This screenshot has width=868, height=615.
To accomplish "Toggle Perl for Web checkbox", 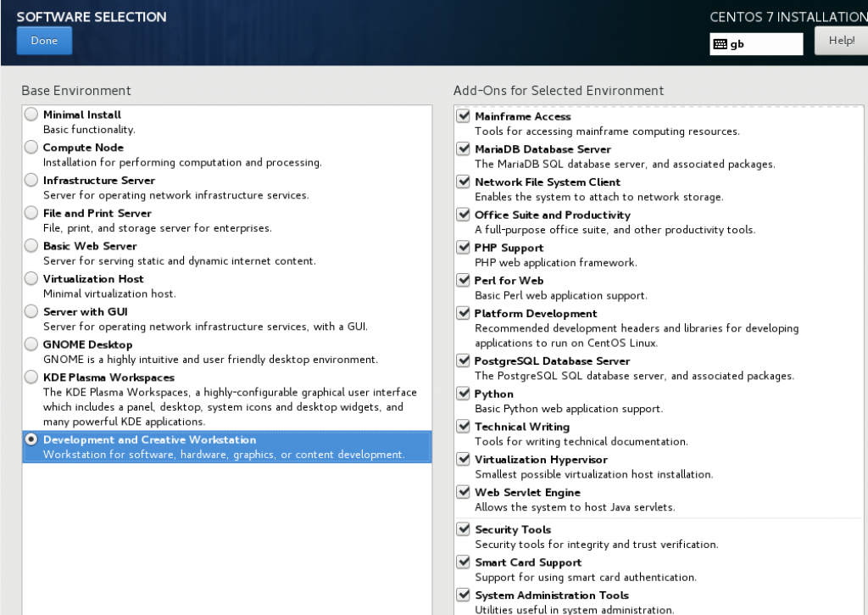I will point(464,280).
